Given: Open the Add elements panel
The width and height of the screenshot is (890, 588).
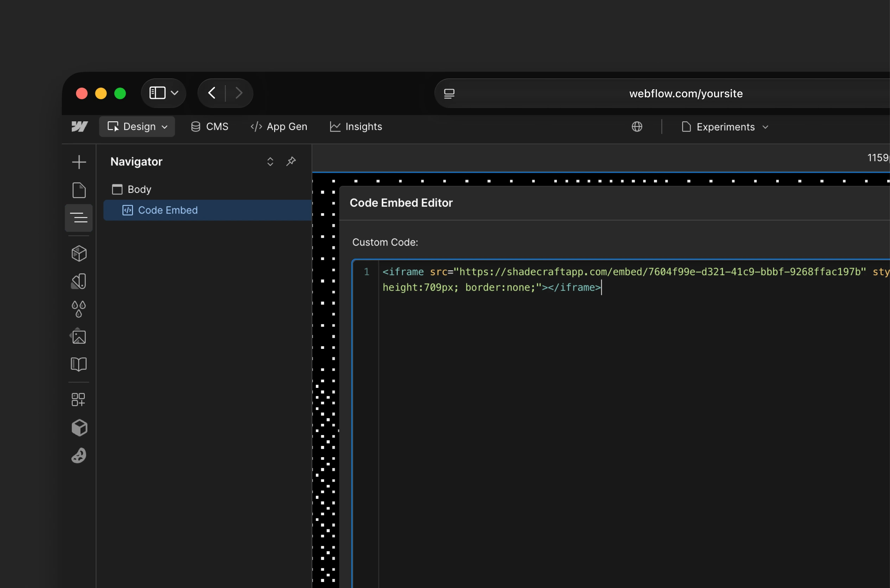Looking at the screenshot, I should pyautogui.click(x=79, y=162).
